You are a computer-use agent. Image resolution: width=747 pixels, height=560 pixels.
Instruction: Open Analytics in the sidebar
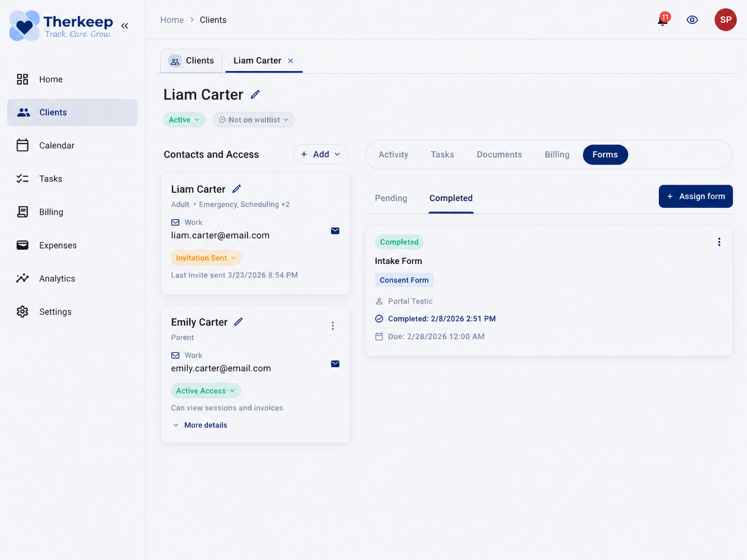coord(57,279)
